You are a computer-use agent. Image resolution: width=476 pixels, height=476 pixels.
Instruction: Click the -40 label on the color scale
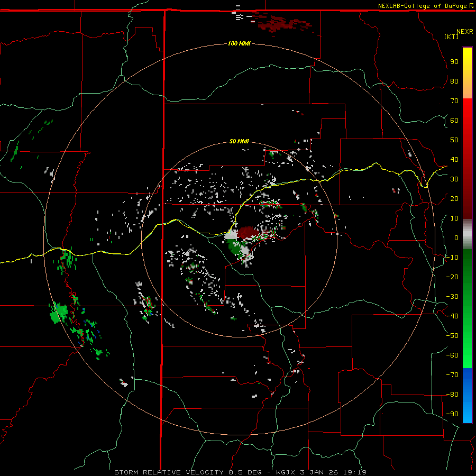(452, 316)
